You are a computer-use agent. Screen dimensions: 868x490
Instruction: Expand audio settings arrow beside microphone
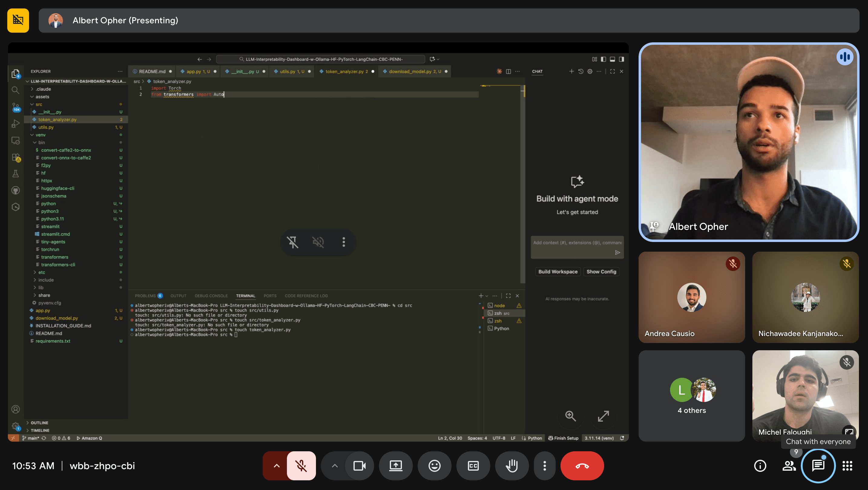point(276,466)
